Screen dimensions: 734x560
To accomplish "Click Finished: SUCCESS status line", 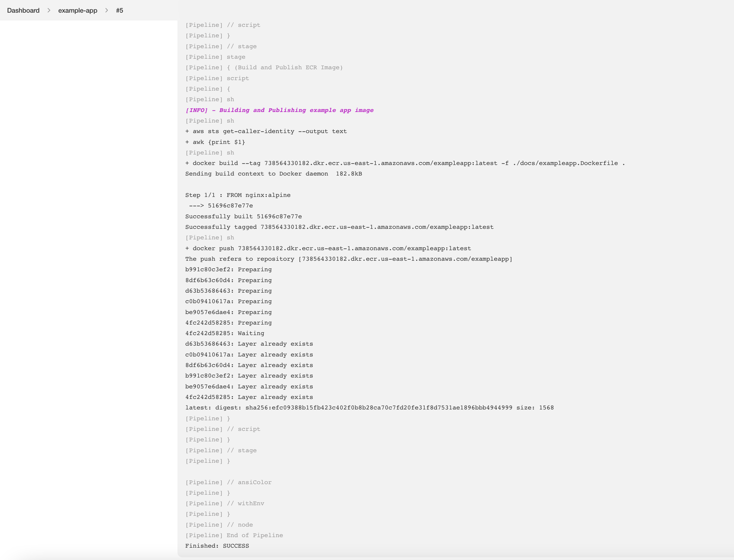I will (217, 546).
